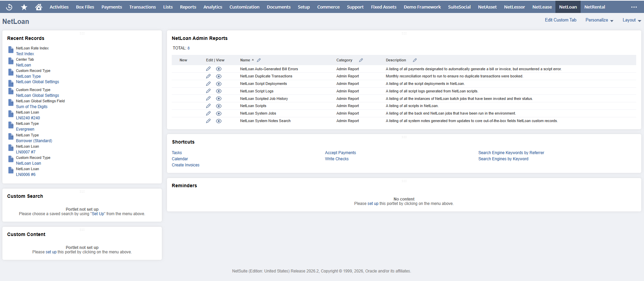Screen dimensions: 644x281
Task: View NetLoan Duplicate Transactions report
Action: [219, 76]
